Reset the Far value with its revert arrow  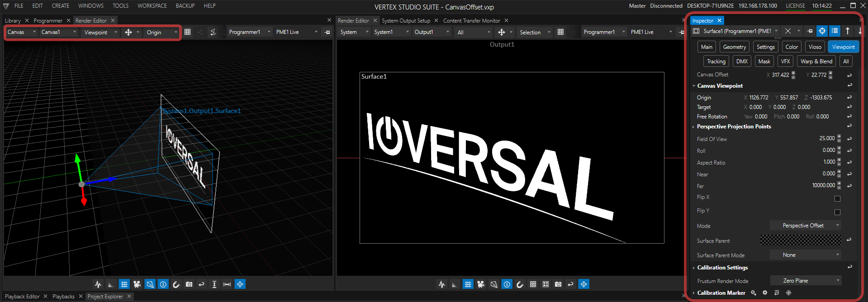click(849, 186)
